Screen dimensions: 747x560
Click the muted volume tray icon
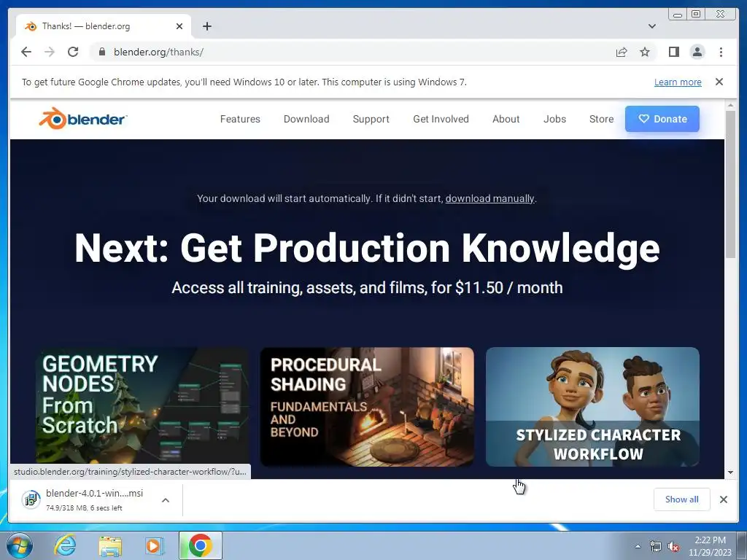(x=673, y=547)
